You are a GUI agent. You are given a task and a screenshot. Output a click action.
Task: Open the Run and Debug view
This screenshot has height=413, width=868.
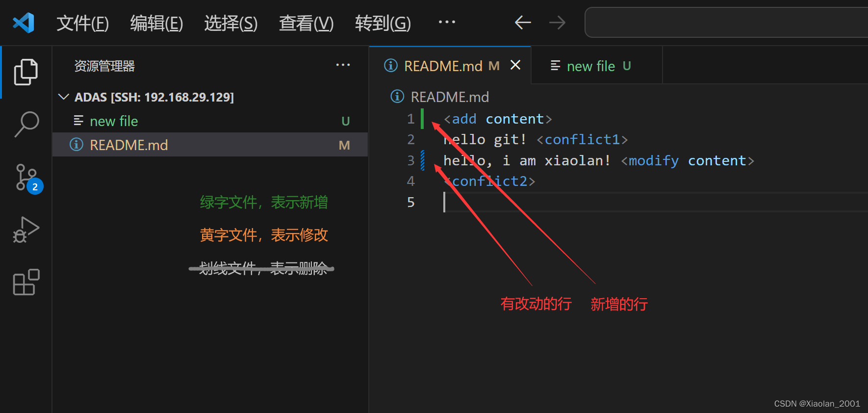click(26, 230)
